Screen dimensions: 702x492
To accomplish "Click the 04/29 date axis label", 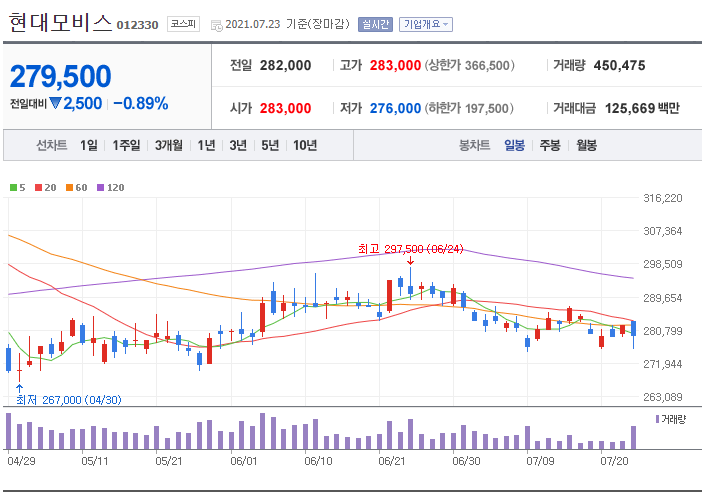I will tap(21, 461).
